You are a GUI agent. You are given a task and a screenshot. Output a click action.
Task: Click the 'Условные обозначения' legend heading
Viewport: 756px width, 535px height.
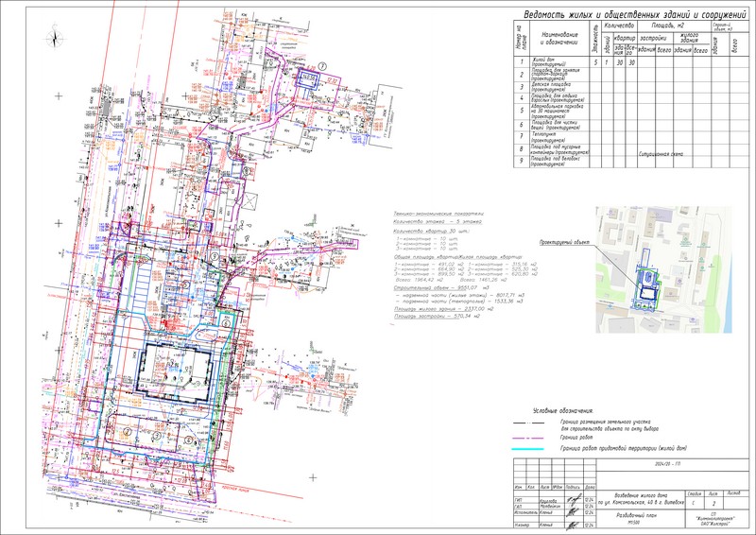click(563, 411)
